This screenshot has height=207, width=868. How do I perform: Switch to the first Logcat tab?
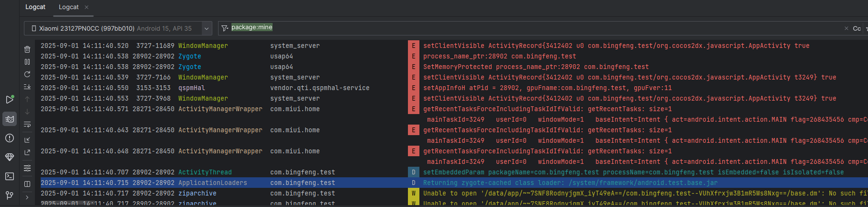click(35, 7)
